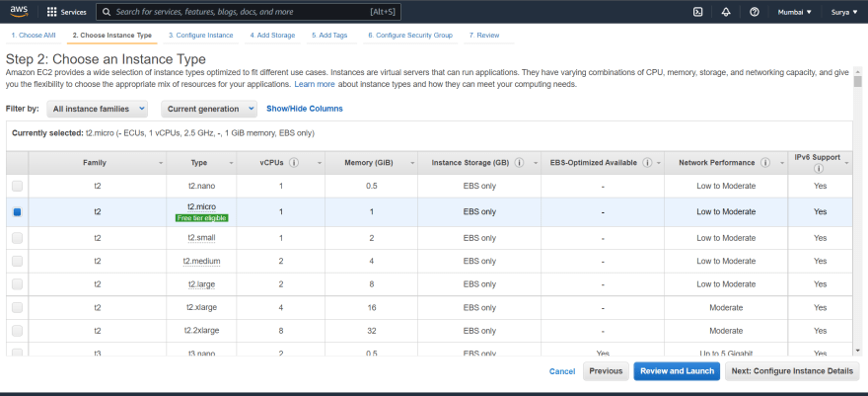Sort by the Memory (GiB) column arrow
Screen dimensions: 868x396
pyautogui.click(x=413, y=163)
